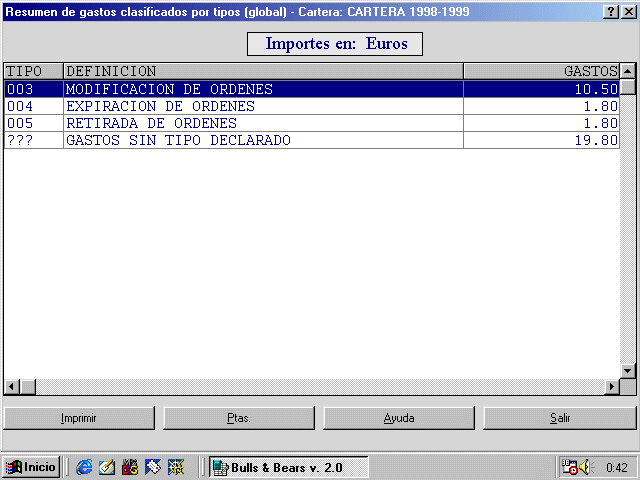The width and height of the screenshot is (640, 480).
Task: Click the Imprimir button
Action: [79, 418]
